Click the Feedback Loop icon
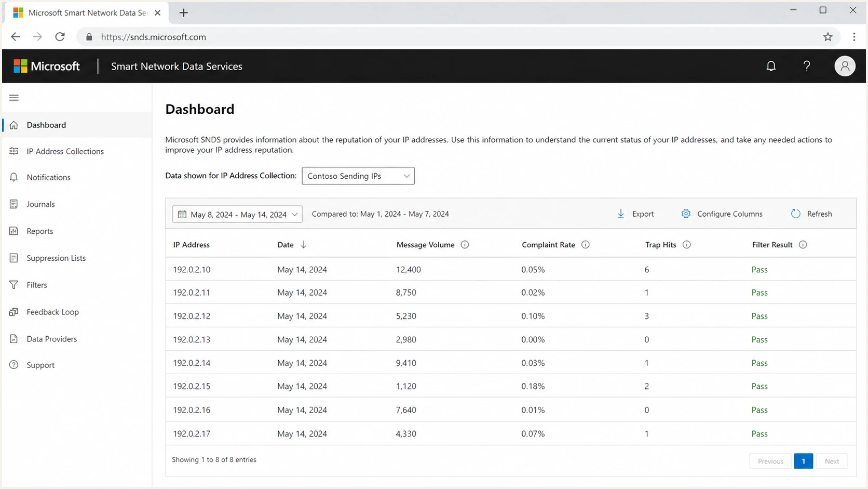This screenshot has height=489, width=868. 14,312
